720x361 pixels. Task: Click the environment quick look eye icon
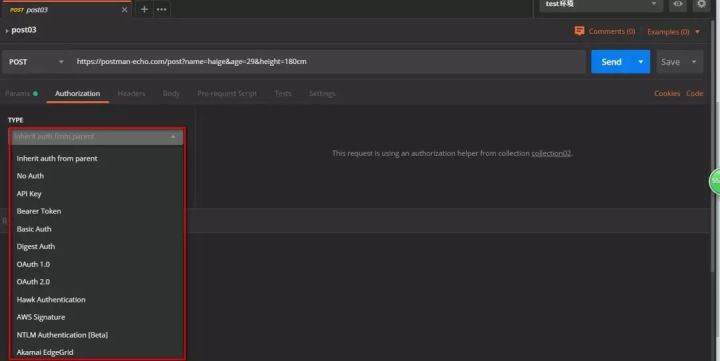tap(678, 4)
